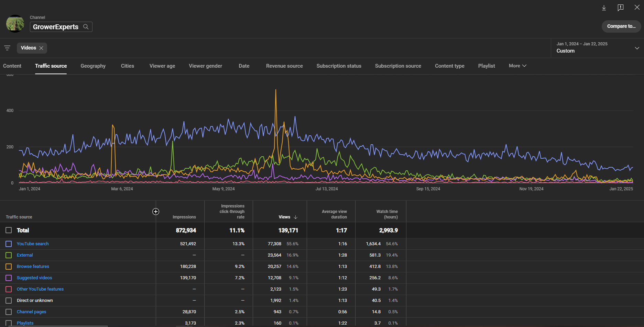Sort by Average view duration header
The height and width of the screenshot is (327, 644).
334,214
